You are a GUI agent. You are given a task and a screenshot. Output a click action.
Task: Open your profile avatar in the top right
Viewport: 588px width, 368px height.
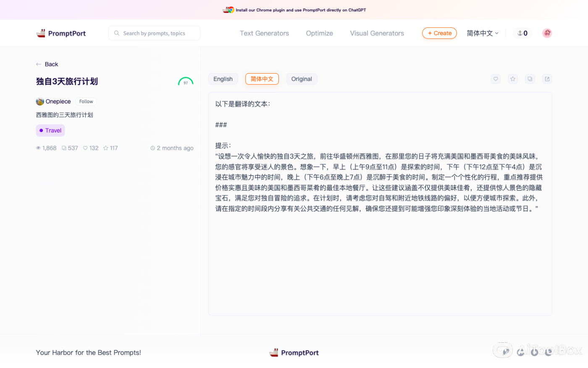click(x=547, y=33)
